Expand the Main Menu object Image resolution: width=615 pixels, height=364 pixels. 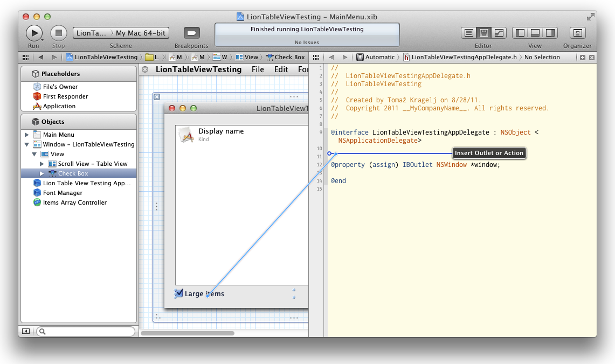tap(26, 135)
